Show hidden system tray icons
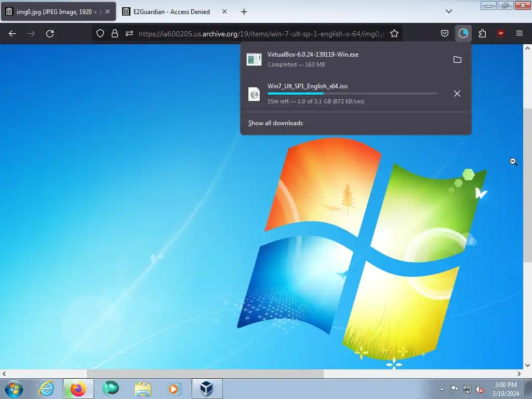Viewport: 532px width, 399px height. click(x=442, y=389)
